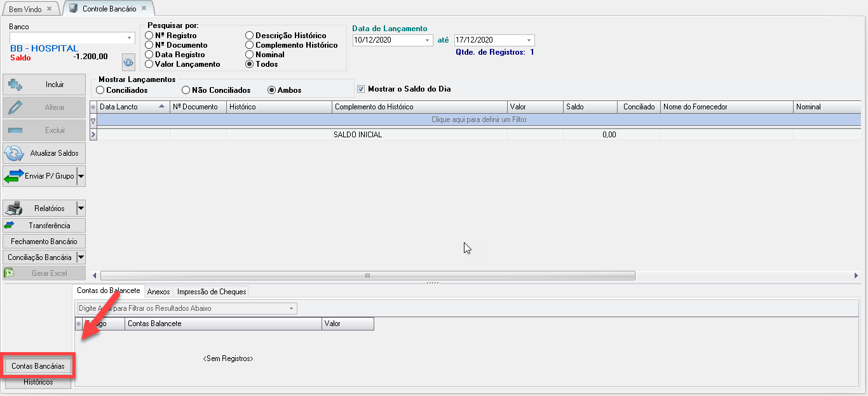868x396 pixels.
Task: Click the horizontal scrollbar of the grid
Action: [367, 275]
